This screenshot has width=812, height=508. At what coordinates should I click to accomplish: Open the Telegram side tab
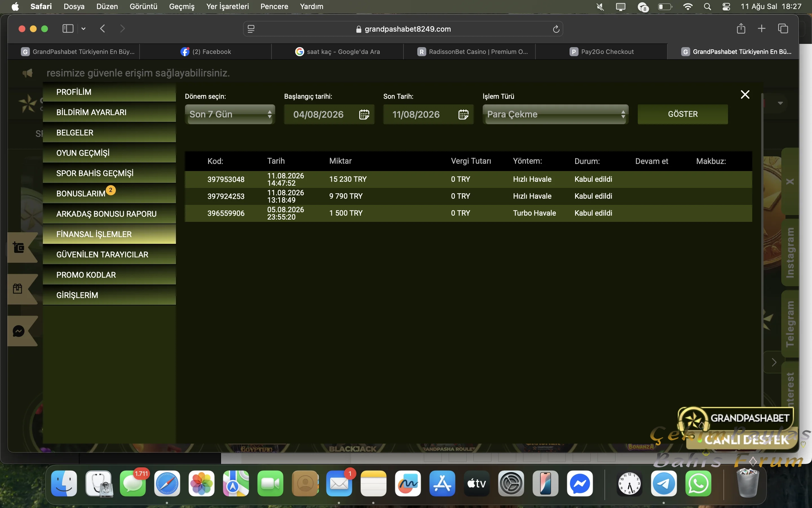pyautogui.click(x=790, y=323)
